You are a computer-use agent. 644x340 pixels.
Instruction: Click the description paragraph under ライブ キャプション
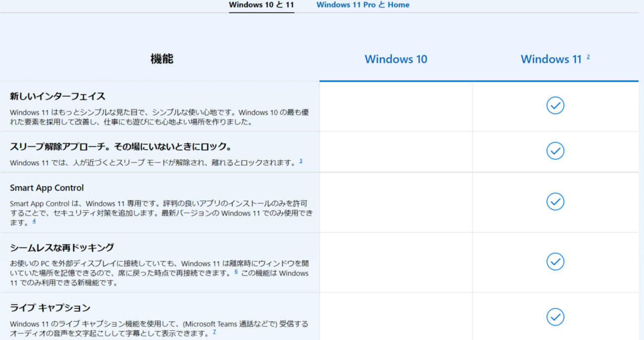click(159, 328)
